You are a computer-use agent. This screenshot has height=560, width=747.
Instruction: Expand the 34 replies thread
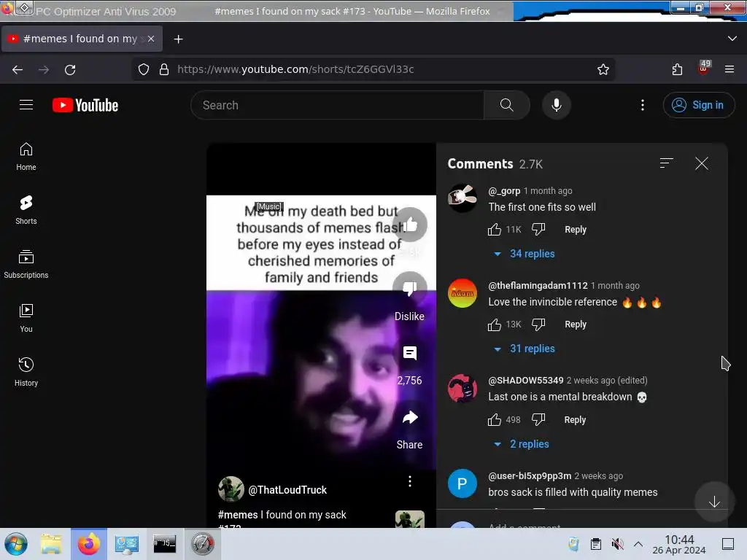click(525, 254)
